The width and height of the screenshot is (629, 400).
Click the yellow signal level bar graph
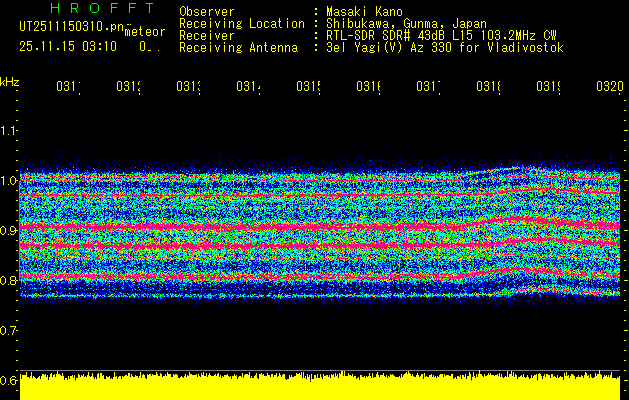[320, 387]
